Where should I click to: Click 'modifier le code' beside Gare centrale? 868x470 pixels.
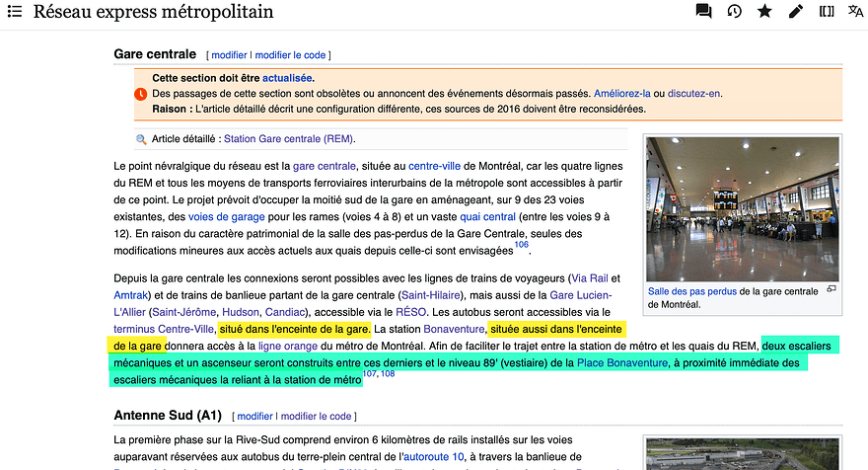click(291, 55)
